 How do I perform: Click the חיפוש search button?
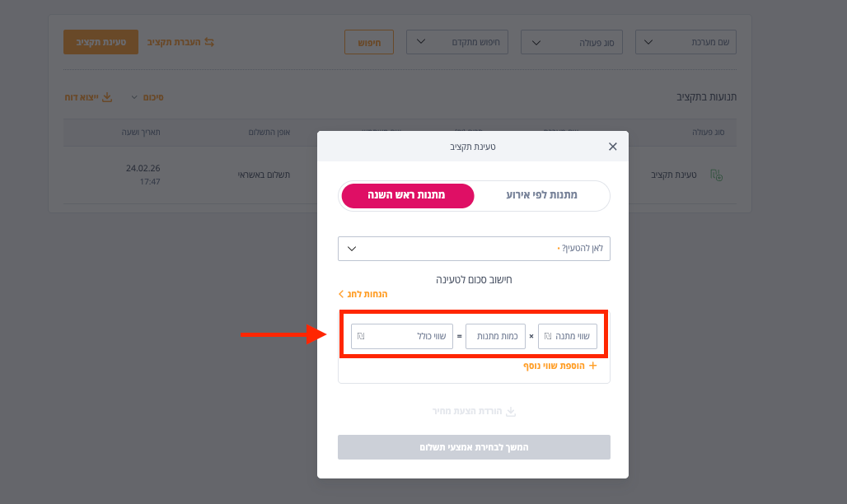pos(369,42)
